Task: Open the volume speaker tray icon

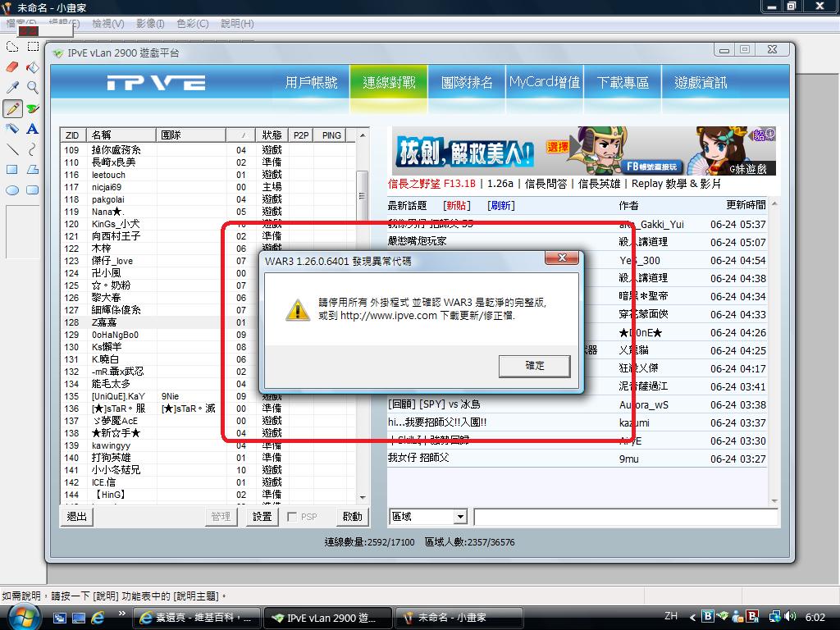Action: pos(792,617)
